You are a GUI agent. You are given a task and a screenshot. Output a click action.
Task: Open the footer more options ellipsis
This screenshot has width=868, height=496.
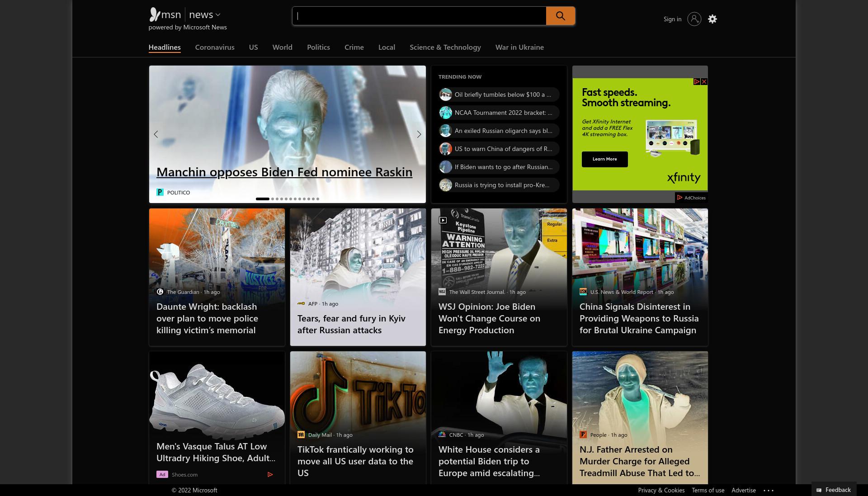click(769, 490)
